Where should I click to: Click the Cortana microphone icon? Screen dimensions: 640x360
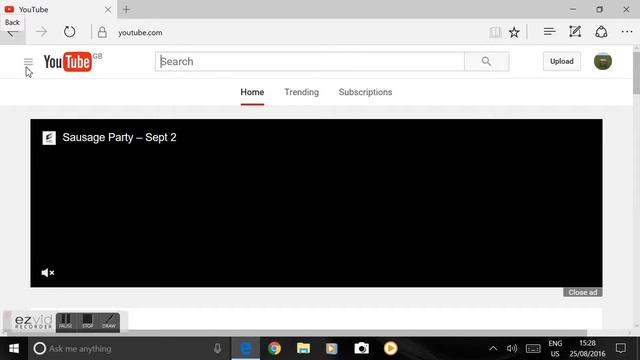[x=218, y=349]
